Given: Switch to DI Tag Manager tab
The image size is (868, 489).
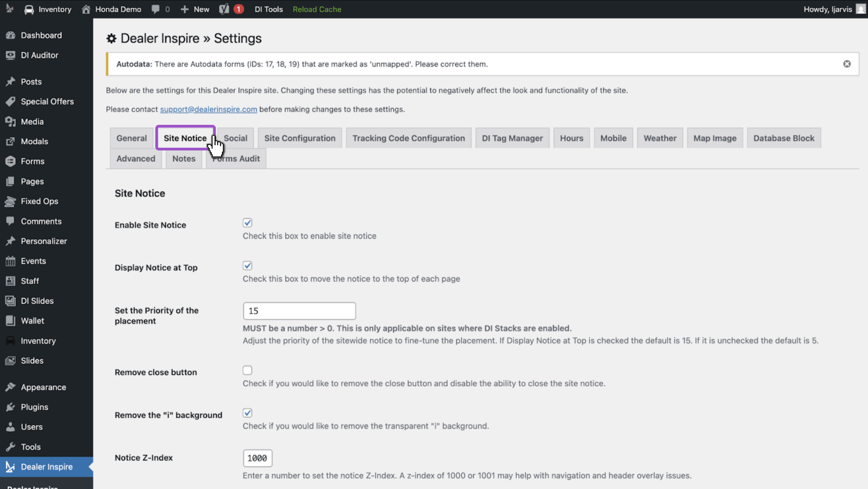Looking at the screenshot, I should pos(512,138).
